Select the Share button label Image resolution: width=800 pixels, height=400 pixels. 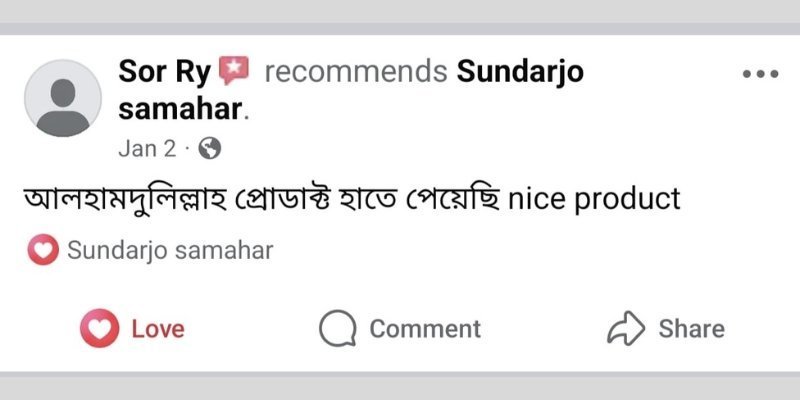click(x=691, y=329)
